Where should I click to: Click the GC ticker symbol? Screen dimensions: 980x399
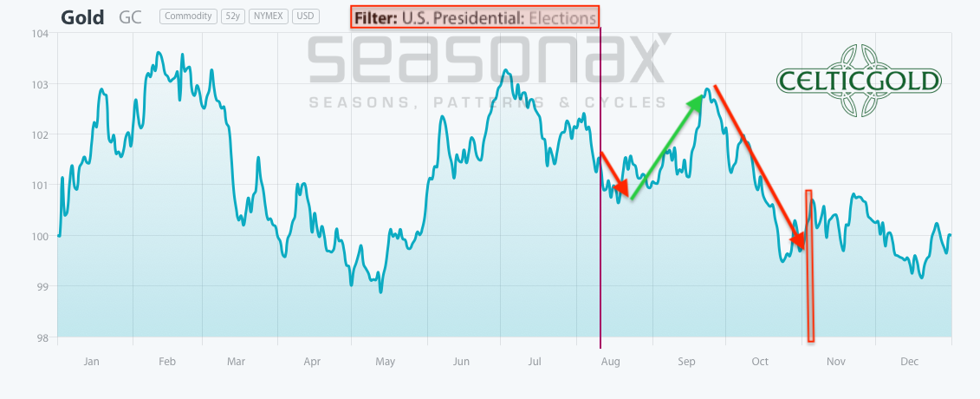click(x=131, y=16)
